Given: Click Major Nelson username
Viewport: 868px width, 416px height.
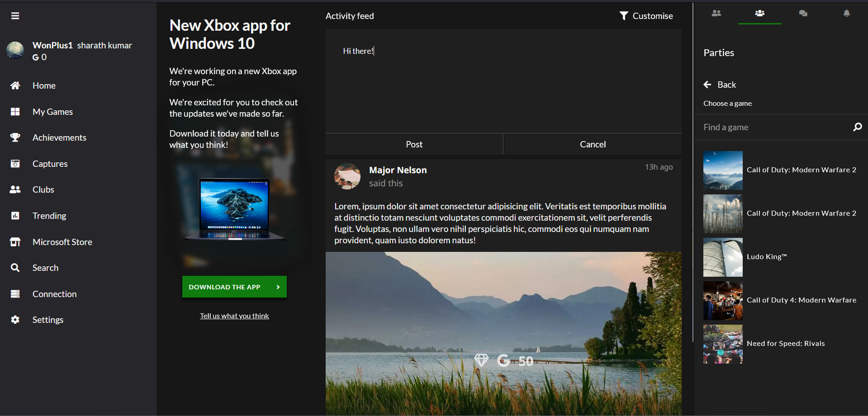Looking at the screenshot, I should coord(398,170).
